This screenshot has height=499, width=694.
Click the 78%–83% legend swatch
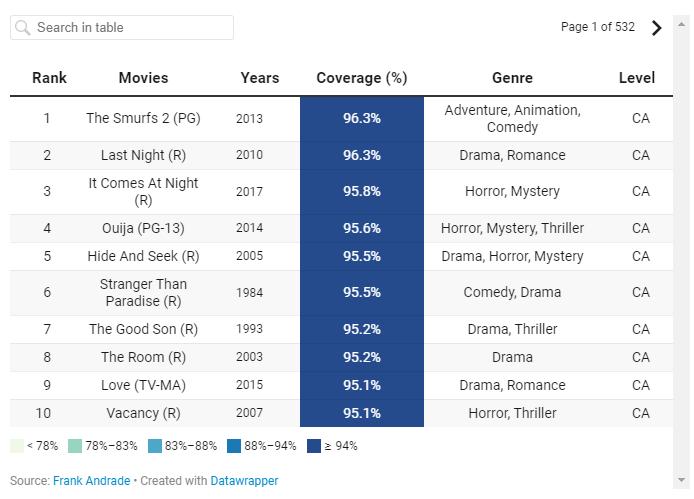click(75, 446)
